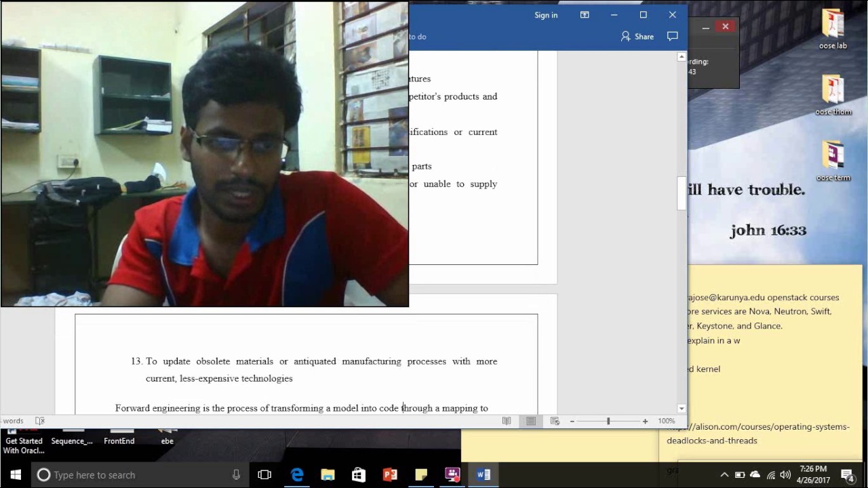Click the vertical scrollbar thumb in Word
This screenshot has width=868, height=488.
682,194
